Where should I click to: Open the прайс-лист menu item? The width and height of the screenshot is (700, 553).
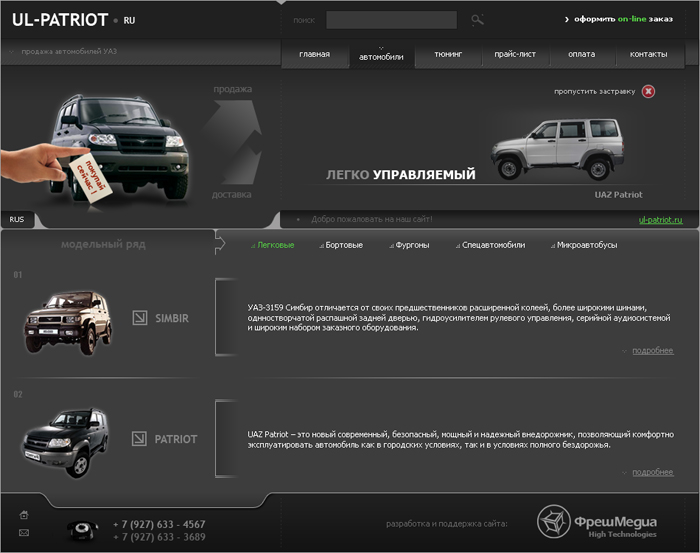(x=515, y=54)
